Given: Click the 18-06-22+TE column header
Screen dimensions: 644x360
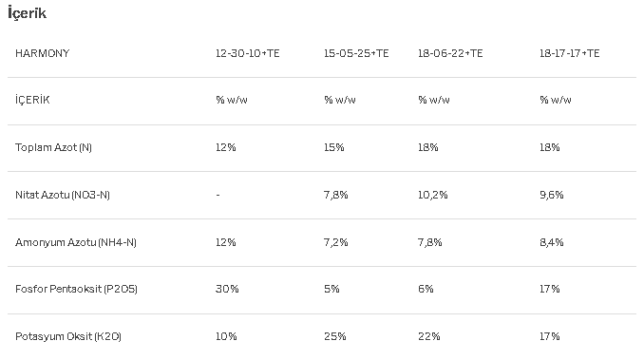Looking at the screenshot, I should point(450,53).
